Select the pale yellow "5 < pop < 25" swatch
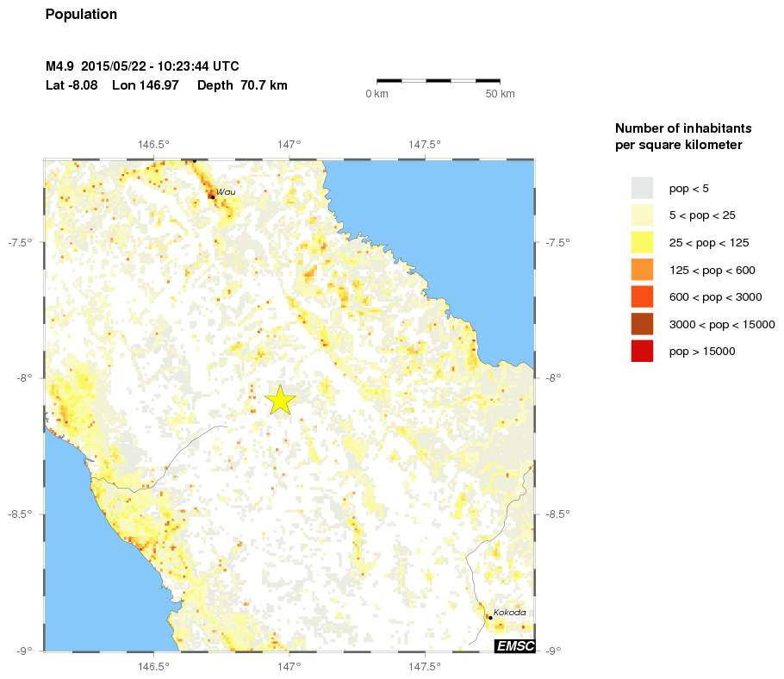Image resolution: width=784 pixels, height=679 pixels. coord(642,215)
